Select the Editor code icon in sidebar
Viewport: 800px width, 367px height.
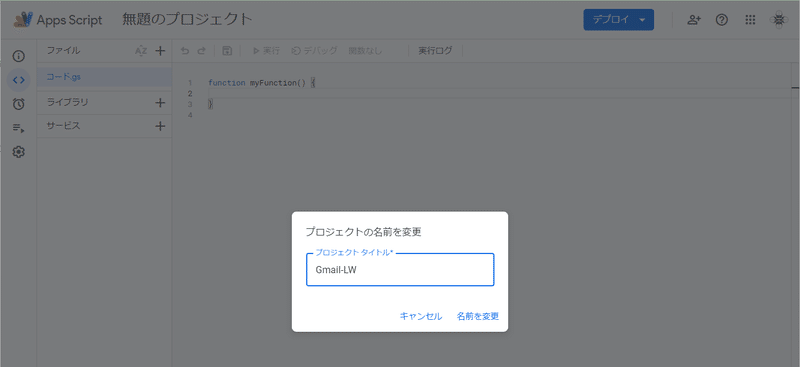point(18,80)
